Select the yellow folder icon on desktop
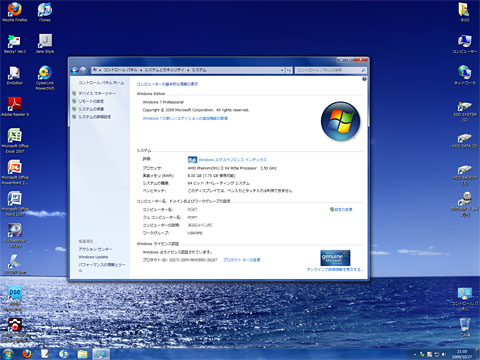The image size is (480, 360). coord(464,11)
